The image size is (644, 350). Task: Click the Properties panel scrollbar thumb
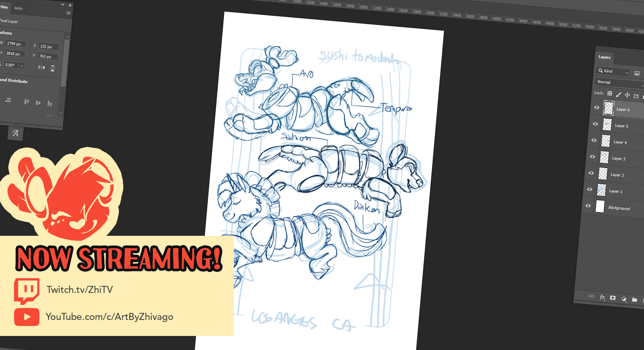coord(65,63)
